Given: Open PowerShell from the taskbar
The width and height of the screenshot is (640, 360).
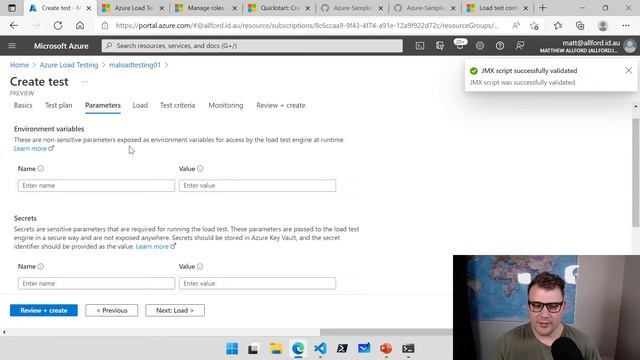Looking at the screenshot, I should (x=342, y=349).
